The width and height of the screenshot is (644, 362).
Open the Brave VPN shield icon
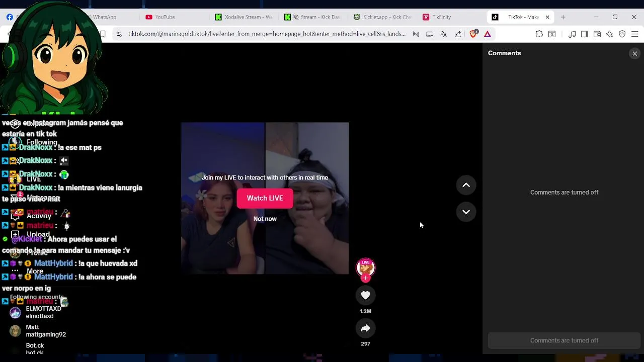(x=622, y=34)
